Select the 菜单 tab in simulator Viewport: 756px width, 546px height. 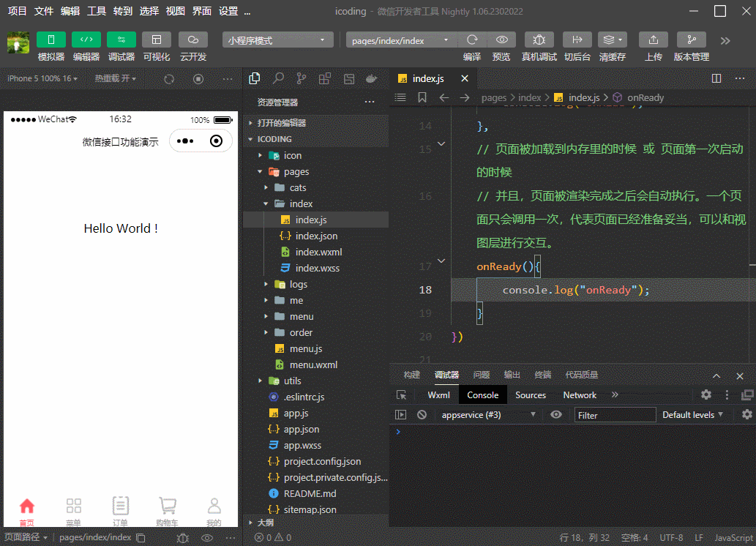pyautogui.click(x=73, y=512)
